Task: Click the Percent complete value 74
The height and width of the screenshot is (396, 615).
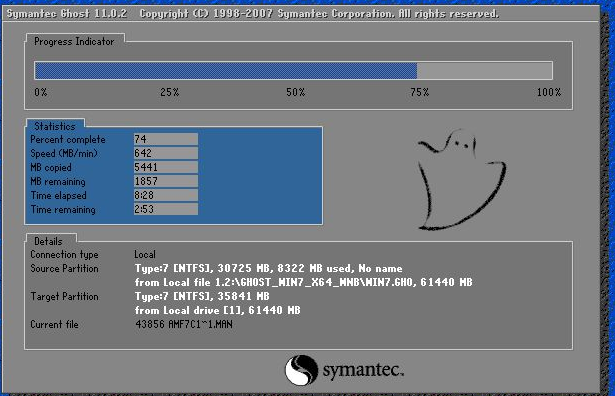Action: click(166, 139)
